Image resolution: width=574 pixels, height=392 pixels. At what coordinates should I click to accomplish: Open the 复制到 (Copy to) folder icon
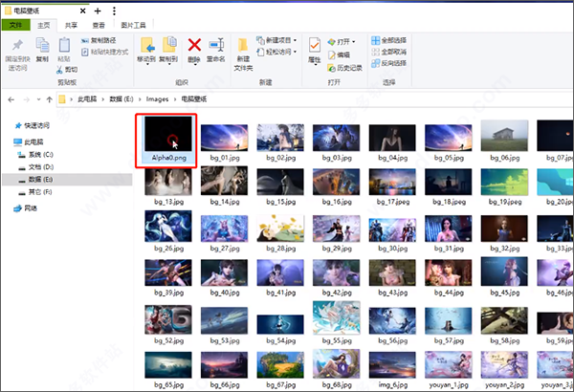click(x=169, y=45)
